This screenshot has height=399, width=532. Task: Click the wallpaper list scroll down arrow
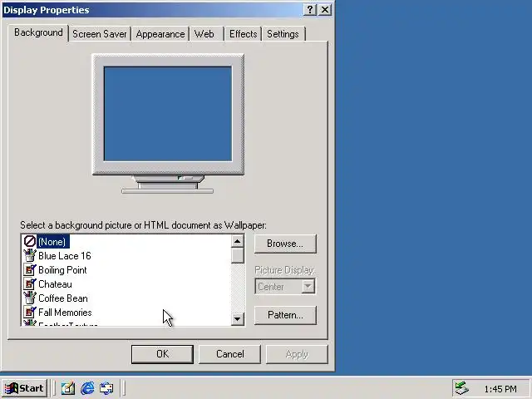point(238,318)
